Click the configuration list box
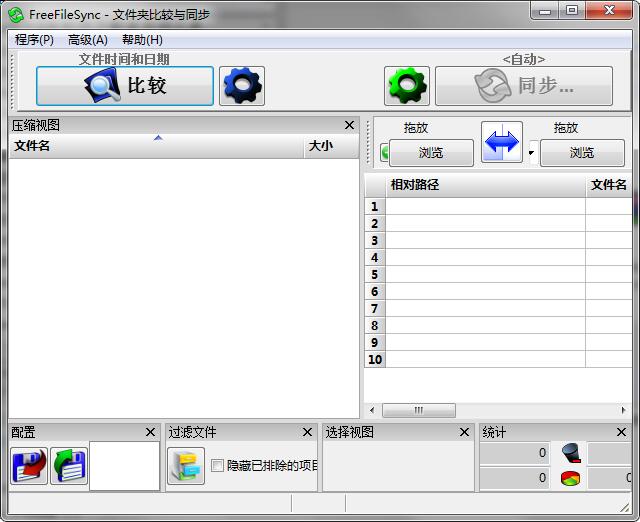The height and width of the screenshot is (522, 640). pyautogui.click(x=124, y=466)
